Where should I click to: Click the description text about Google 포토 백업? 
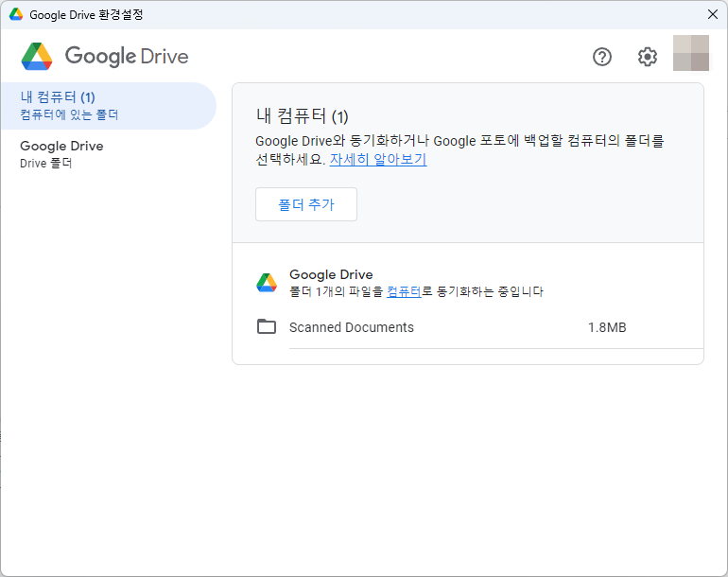click(459, 141)
